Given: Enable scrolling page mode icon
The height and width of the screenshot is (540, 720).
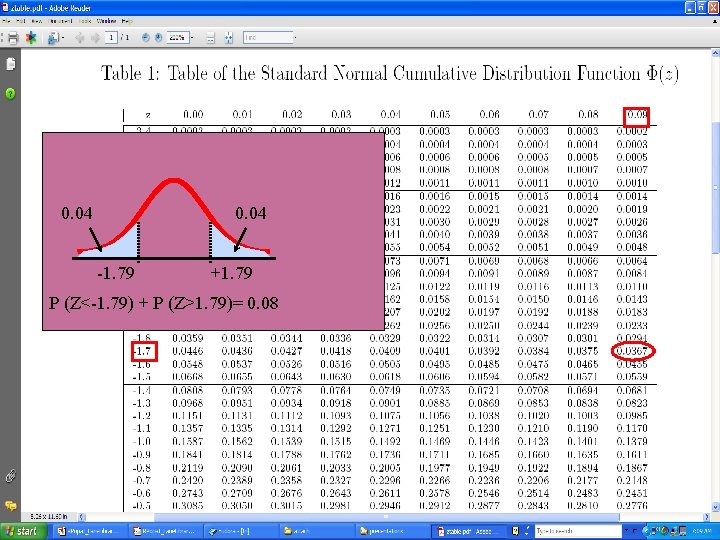Looking at the screenshot, I should click(x=210, y=38).
